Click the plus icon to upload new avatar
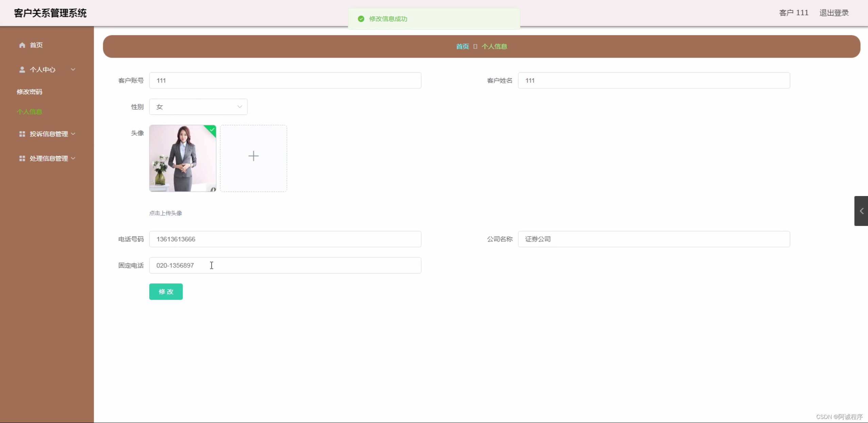868x423 pixels. click(253, 156)
